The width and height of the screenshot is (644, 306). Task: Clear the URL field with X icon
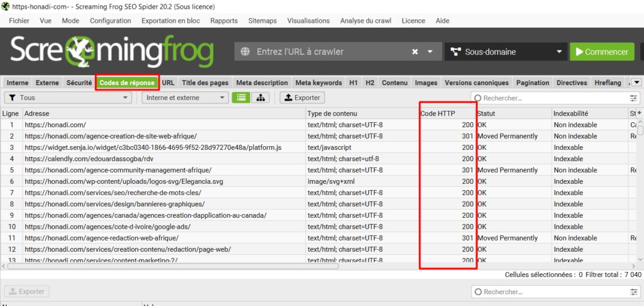tap(415, 52)
